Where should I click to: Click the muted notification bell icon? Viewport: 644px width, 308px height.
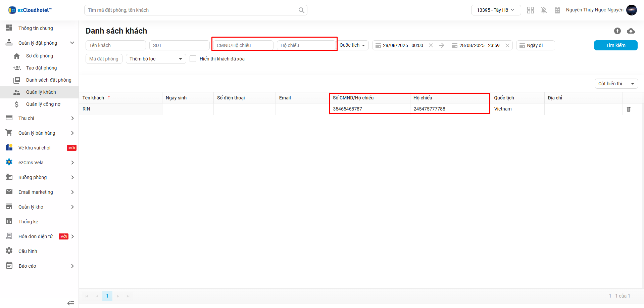click(544, 10)
